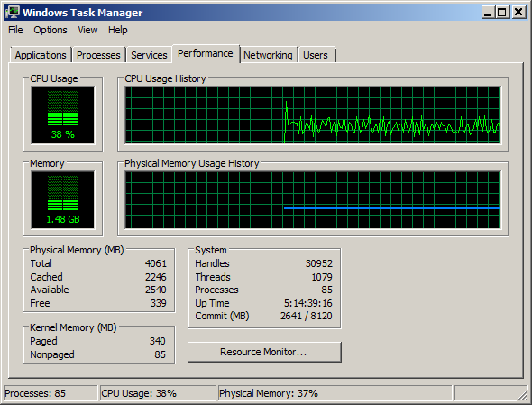Switch to the Networking tab
The height and width of the screenshot is (405, 532).
pos(268,55)
